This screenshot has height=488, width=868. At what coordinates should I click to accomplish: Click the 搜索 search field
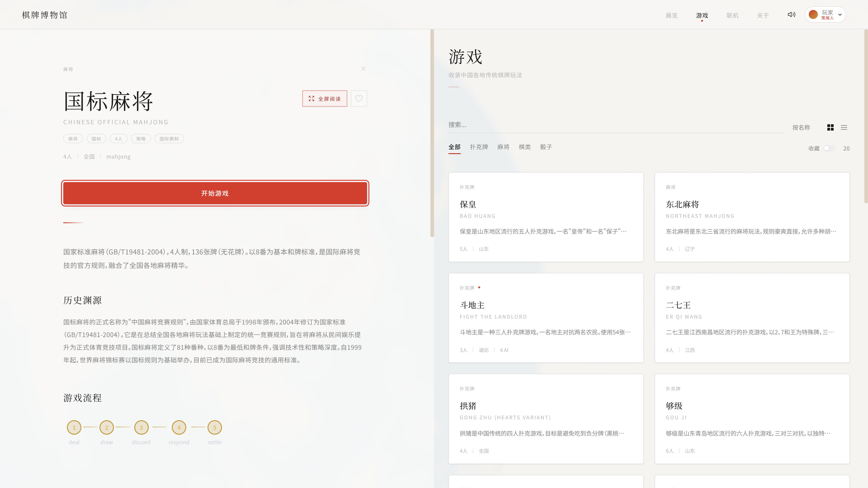pyautogui.click(x=616, y=125)
